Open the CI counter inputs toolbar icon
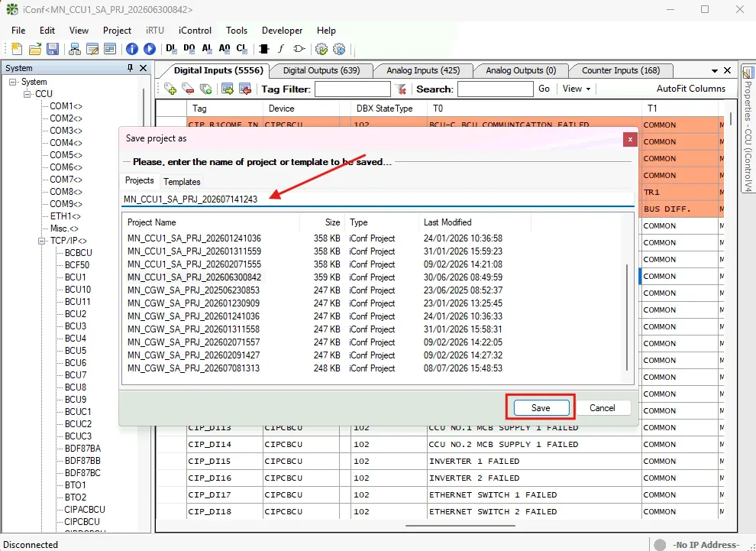This screenshot has height=551, width=756. 241,48
